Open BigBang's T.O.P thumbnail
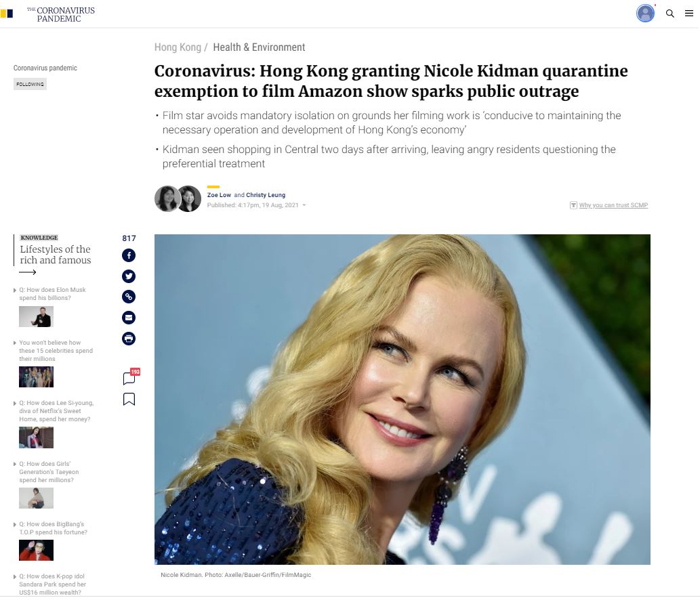This screenshot has width=700, height=600. pyautogui.click(x=36, y=550)
